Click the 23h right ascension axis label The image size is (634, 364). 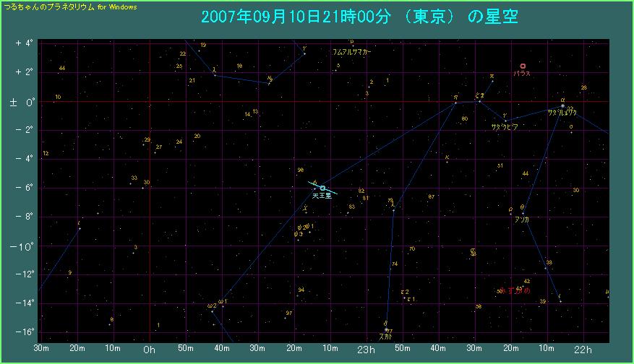click(367, 350)
